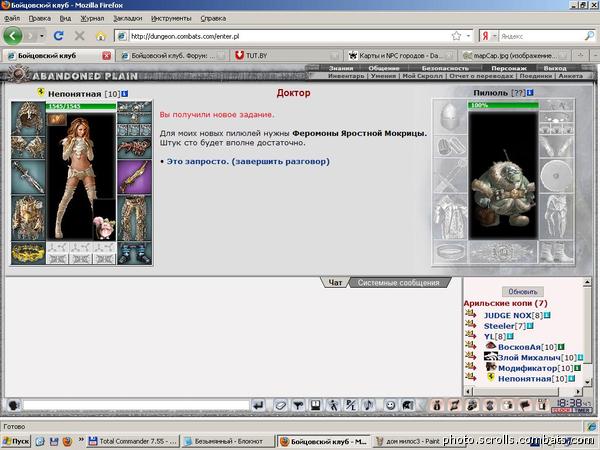The width and height of the screenshot is (600, 450).
Task: Open info icon next to Непонятная [10] header
Action: 125,93
